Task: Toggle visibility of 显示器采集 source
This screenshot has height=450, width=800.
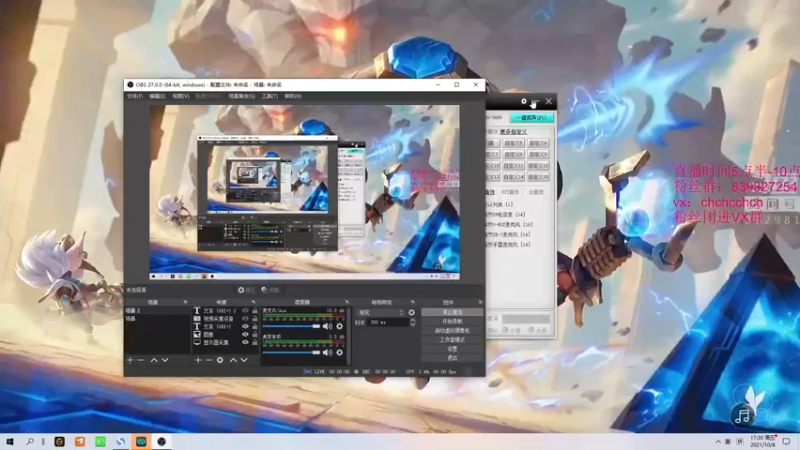Action: click(245, 342)
